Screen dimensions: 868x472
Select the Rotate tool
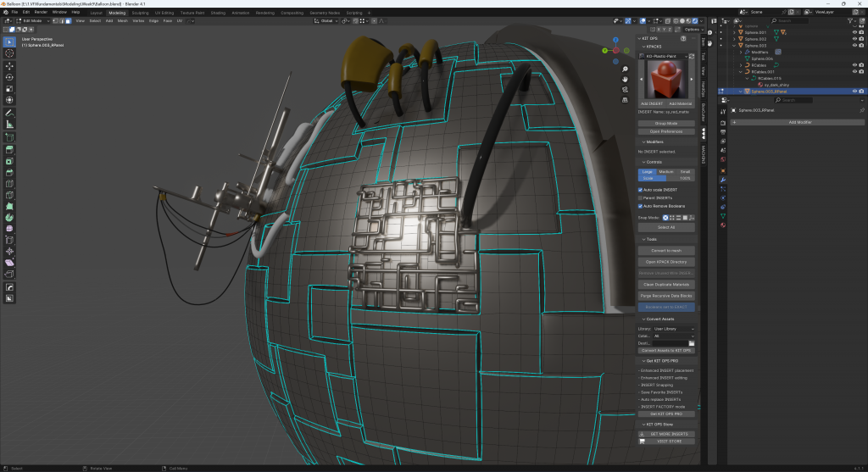coord(9,77)
